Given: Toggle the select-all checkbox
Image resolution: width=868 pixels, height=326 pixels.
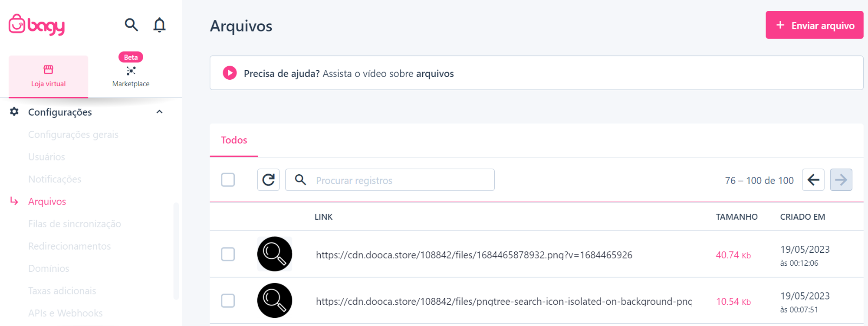Looking at the screenshot, I should [x=228, y=180].
